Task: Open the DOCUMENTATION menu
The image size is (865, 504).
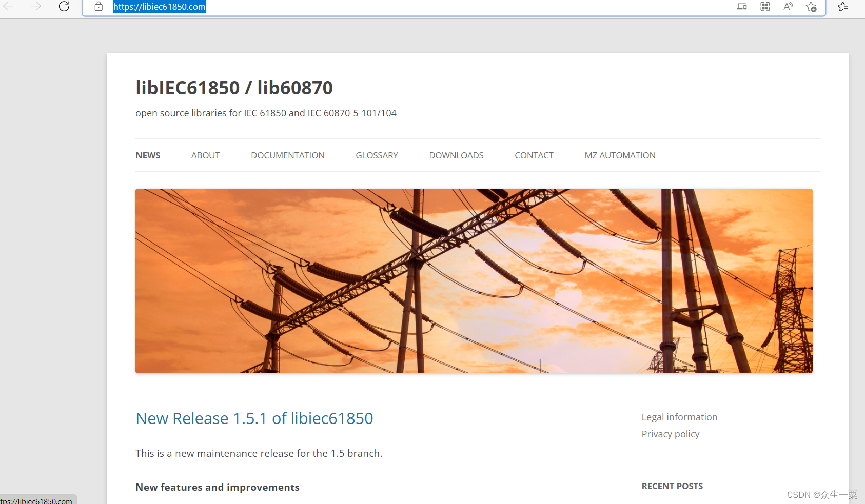Action: tap(288, 155)
